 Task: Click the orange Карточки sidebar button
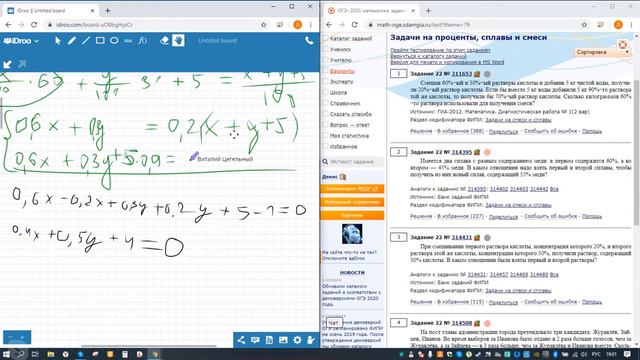(x=352, y=215)
